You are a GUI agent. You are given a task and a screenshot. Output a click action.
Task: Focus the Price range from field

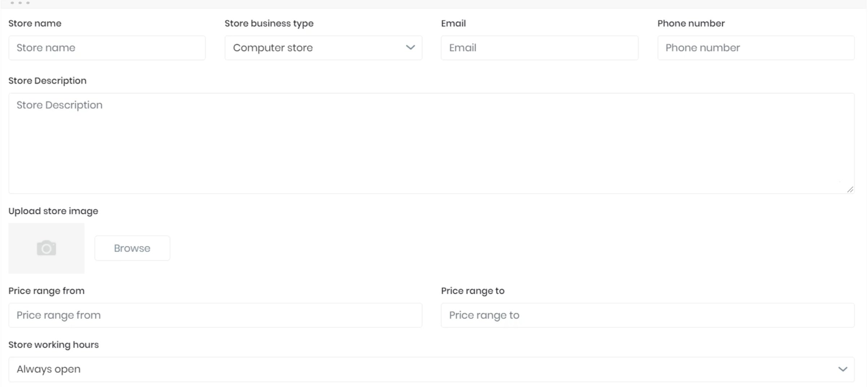[215, 315]
